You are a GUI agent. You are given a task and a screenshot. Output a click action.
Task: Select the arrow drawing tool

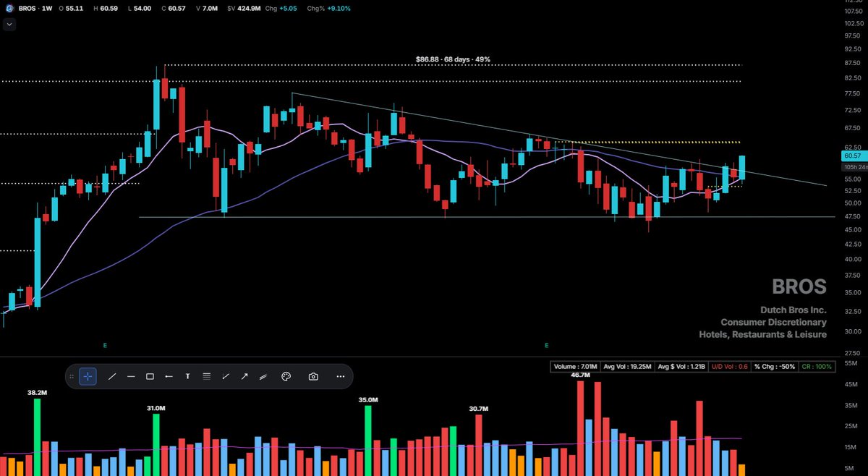(x=244, y=376)
